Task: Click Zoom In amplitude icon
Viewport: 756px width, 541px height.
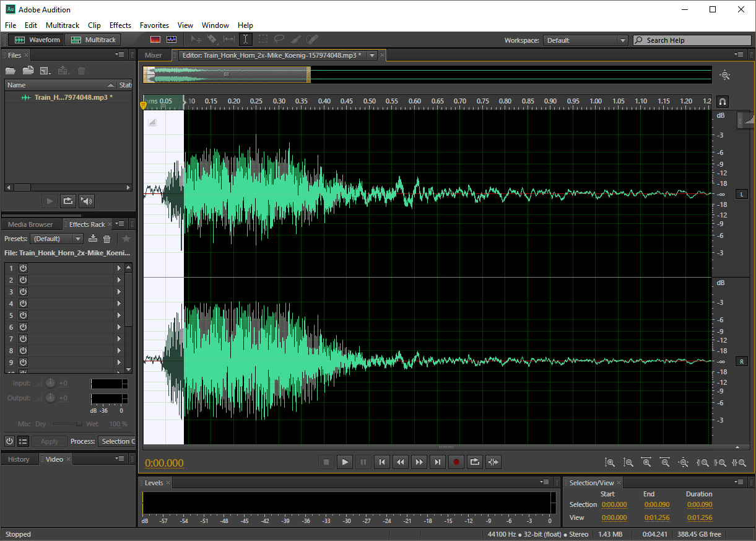Action: point(610,462)
